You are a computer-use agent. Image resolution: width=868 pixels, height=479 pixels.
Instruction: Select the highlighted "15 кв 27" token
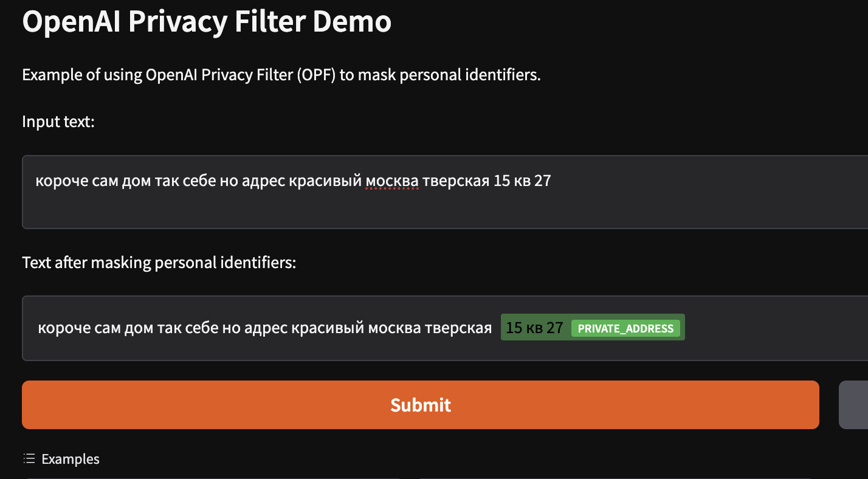tap(533, 327)
